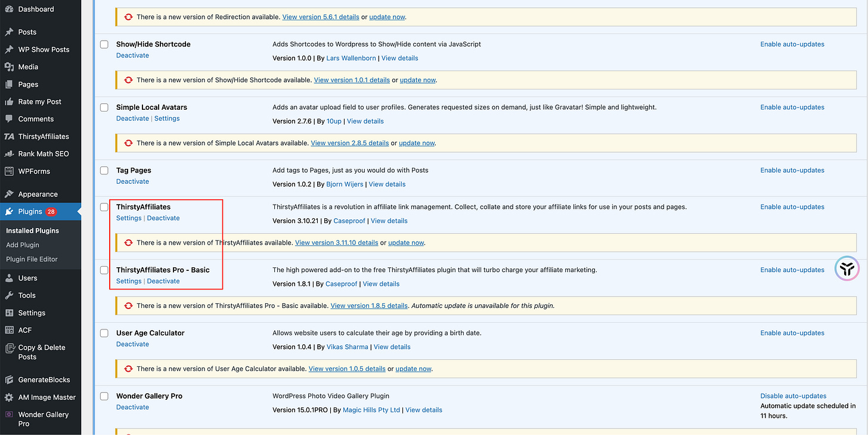The width and height of the screenshot is (868, 435).
Task: Click the Rank Math SEO icon
Action: (9, 153)
